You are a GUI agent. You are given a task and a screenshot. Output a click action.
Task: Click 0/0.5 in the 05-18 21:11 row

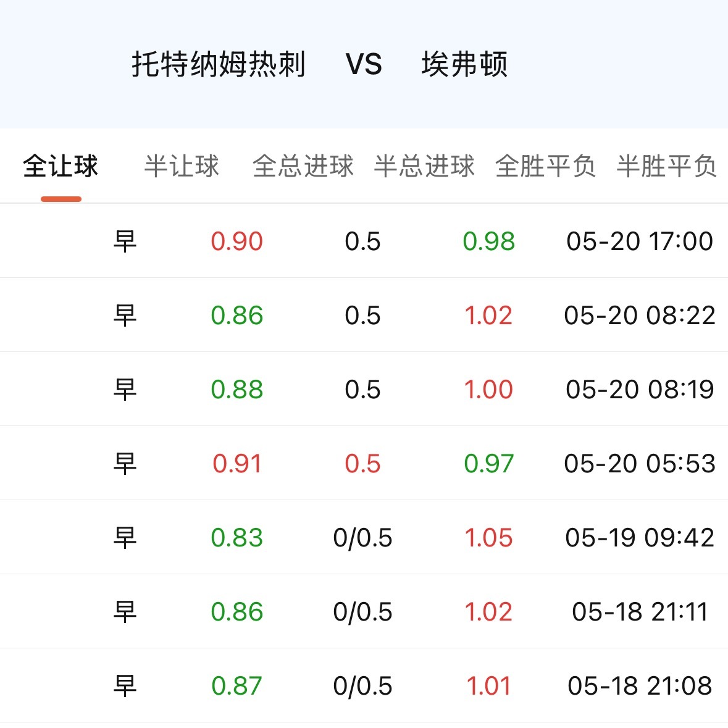(x=362, y=612)
